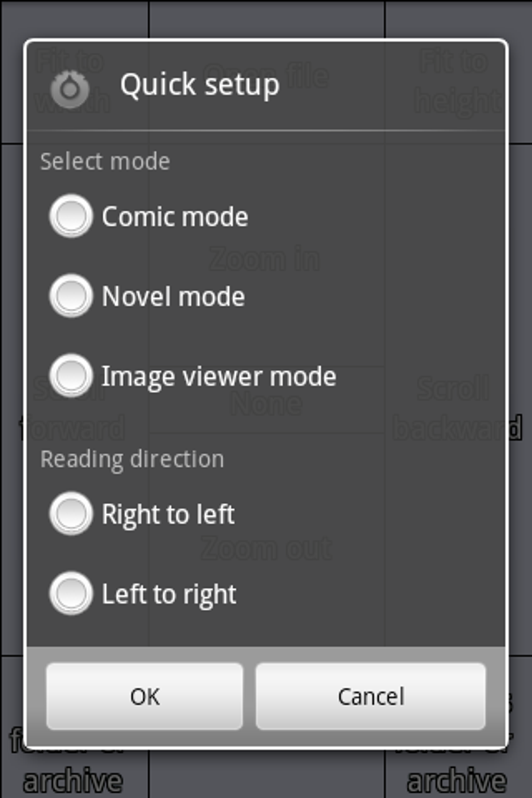Set reading direction to Right to left

[x=71, y=514]
